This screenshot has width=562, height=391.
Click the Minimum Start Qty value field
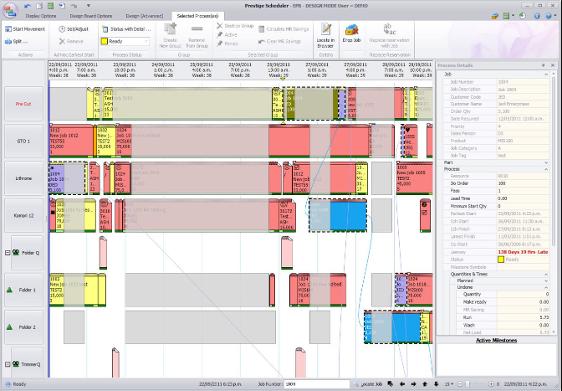coord(523,206)
